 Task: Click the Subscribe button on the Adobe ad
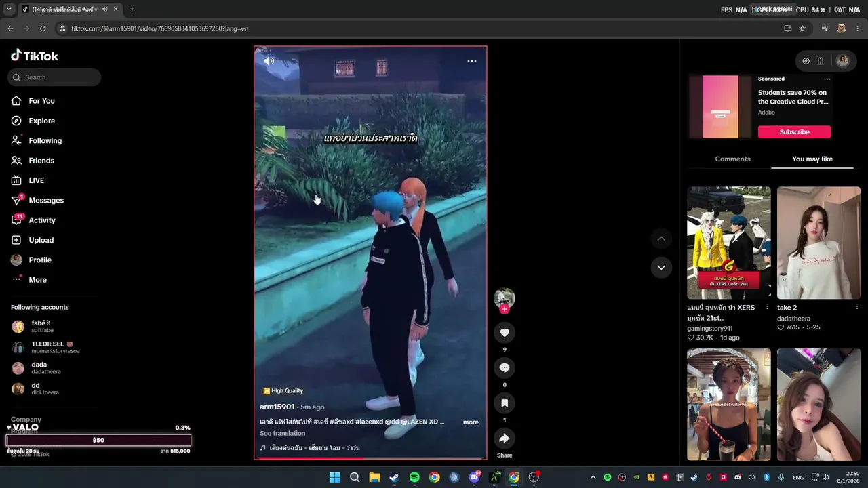[x=794, y=131]
